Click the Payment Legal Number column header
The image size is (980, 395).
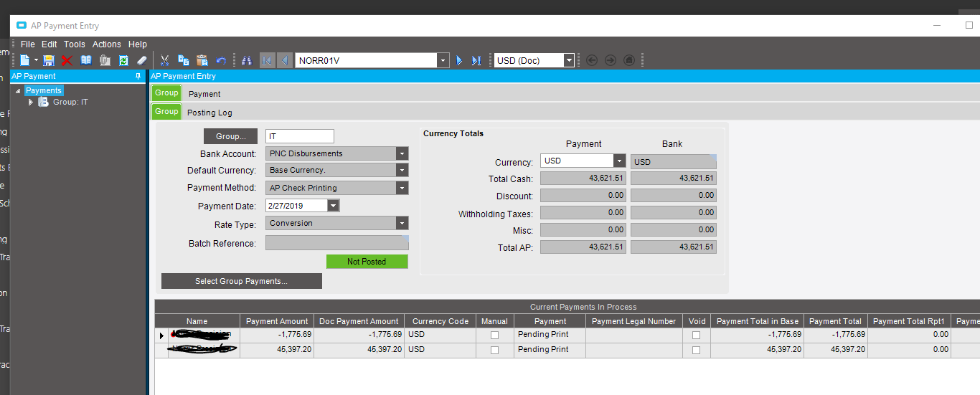pos(632,321)
